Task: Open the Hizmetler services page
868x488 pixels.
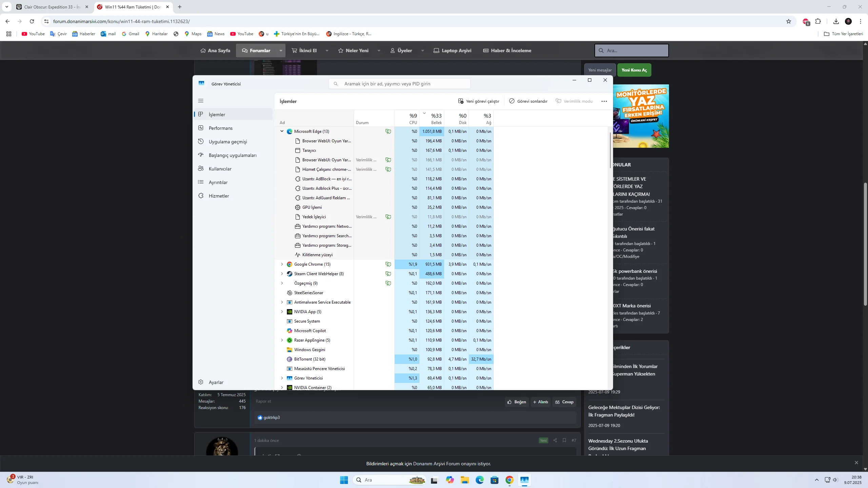Action: point(219,196)
